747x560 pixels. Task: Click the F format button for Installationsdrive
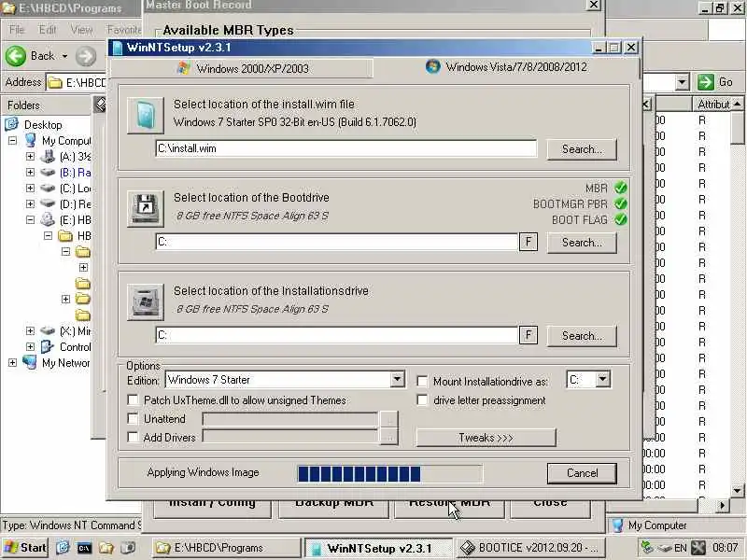click(529, 335)
